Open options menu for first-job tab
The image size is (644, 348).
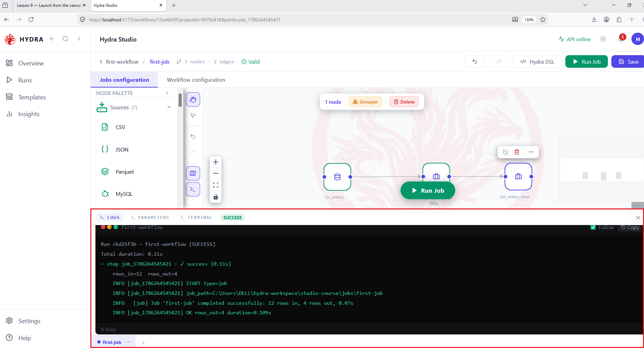click(x=129, y=342)
